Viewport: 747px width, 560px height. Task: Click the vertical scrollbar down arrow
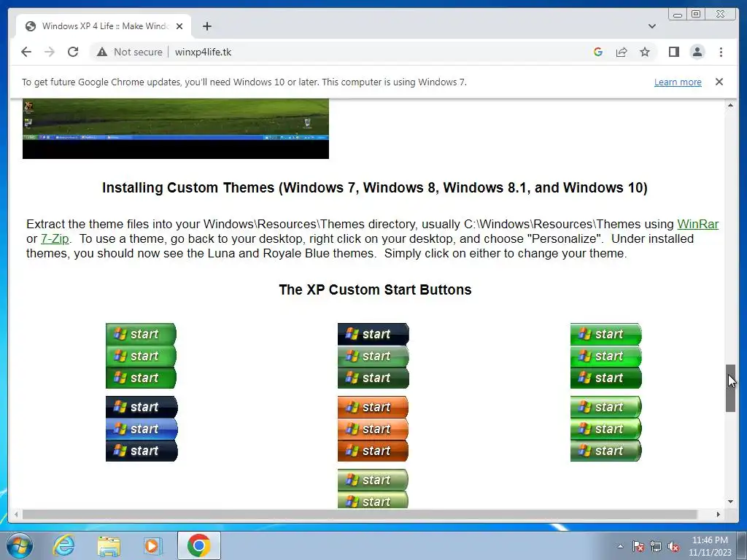click(x=730, y=502)
